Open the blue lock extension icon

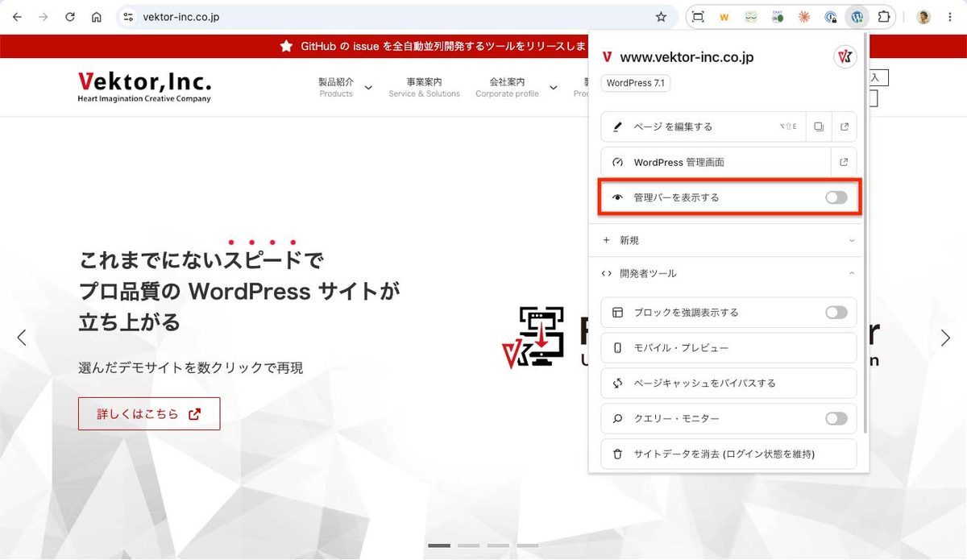coord(831,17)
